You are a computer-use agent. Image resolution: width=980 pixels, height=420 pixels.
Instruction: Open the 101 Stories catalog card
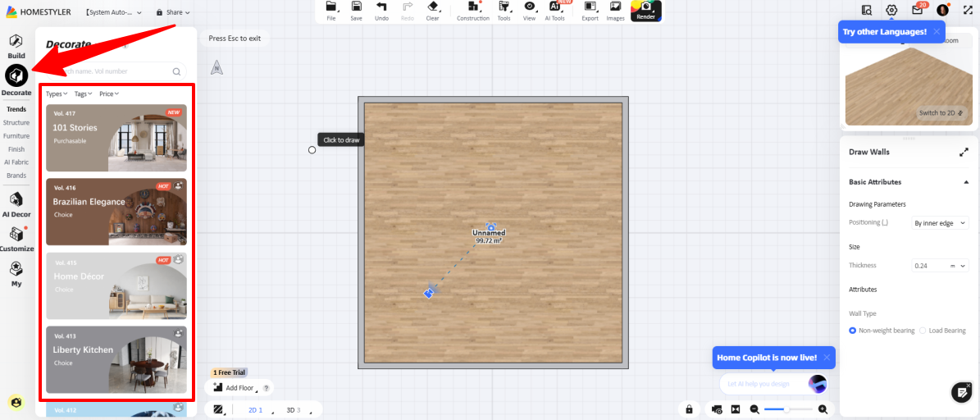[x=116, y=138]
